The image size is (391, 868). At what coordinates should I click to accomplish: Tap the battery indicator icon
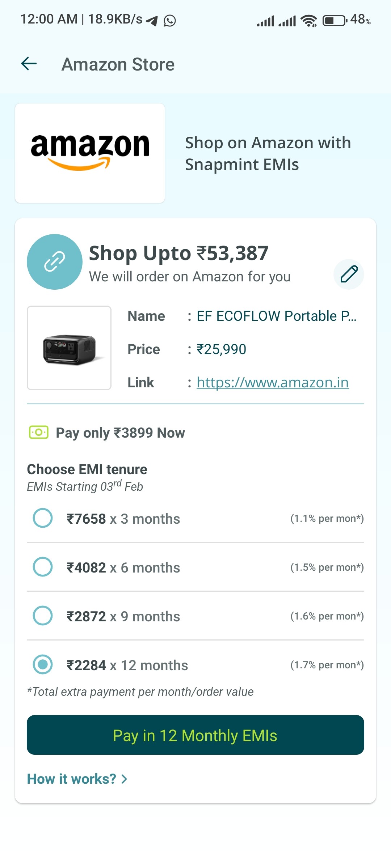pyautogui.click(x=335, y=20)
